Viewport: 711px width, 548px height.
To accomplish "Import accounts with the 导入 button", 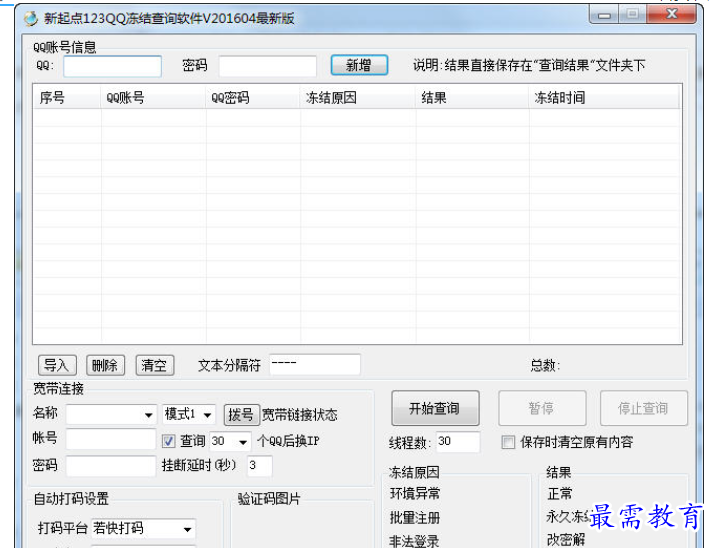I will point(57,365).
